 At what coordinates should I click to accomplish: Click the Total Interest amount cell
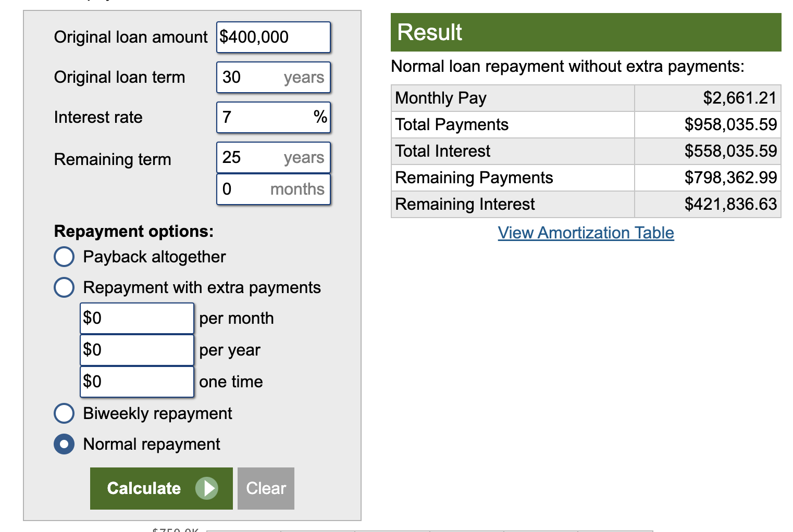[730, 151]
